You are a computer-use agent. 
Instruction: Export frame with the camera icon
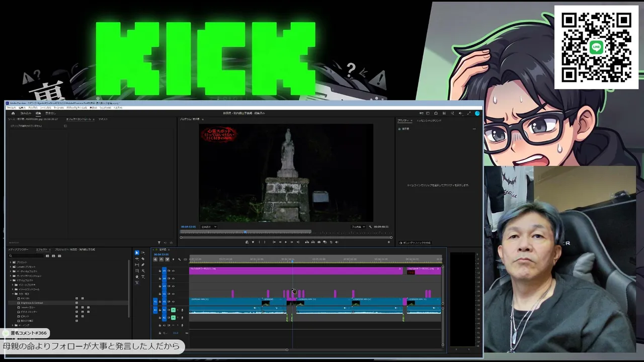click(319, 242)
